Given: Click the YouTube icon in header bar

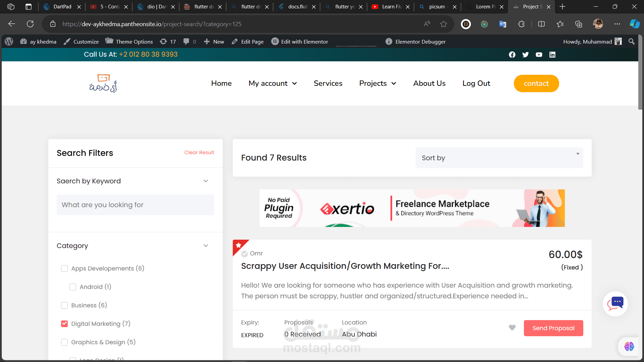Looking at the screenshot, I should (539, 55).
